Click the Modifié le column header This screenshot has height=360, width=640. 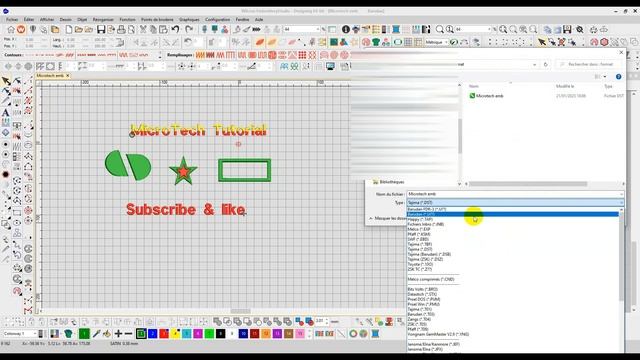(x=565, y=87)
